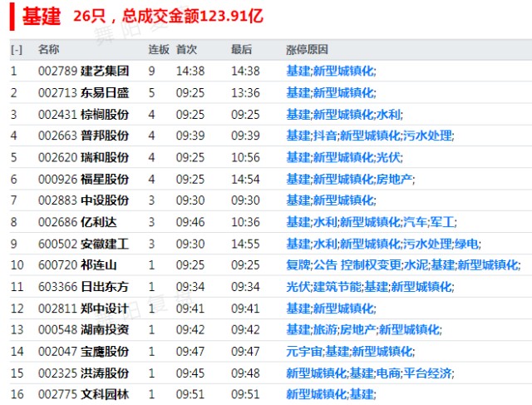The image size is (532, 405).
Task: Open 新型城镇化 link in 东易日盛 row
Action: click(343, 92)
